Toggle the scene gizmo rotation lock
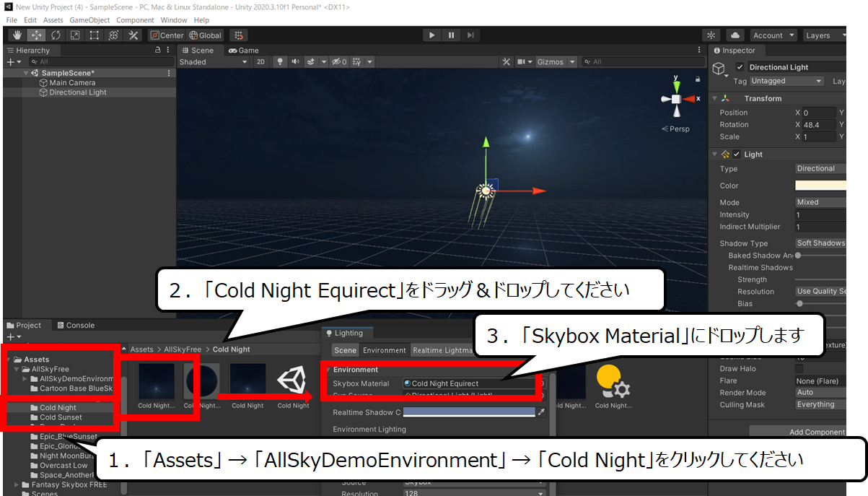 click(x=698, y=79)
